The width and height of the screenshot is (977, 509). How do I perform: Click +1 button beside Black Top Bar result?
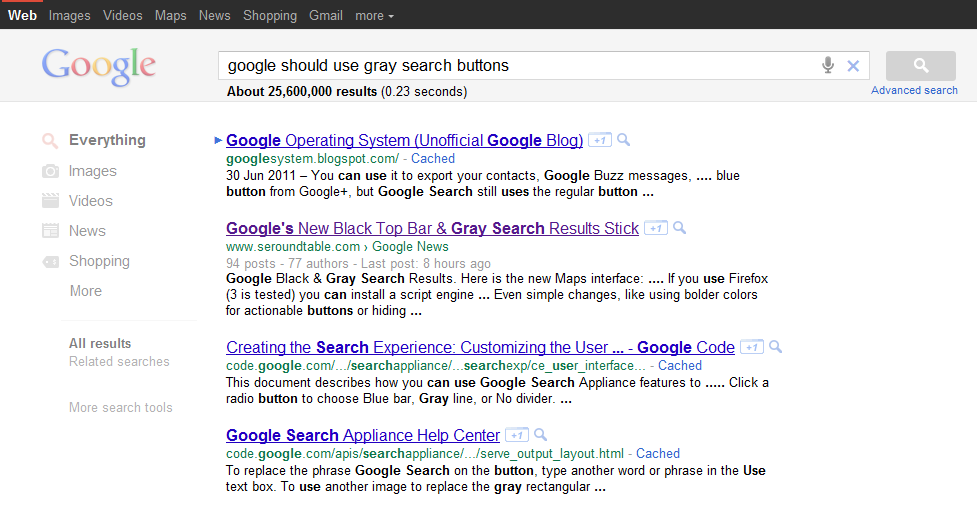tap(655, 228)
